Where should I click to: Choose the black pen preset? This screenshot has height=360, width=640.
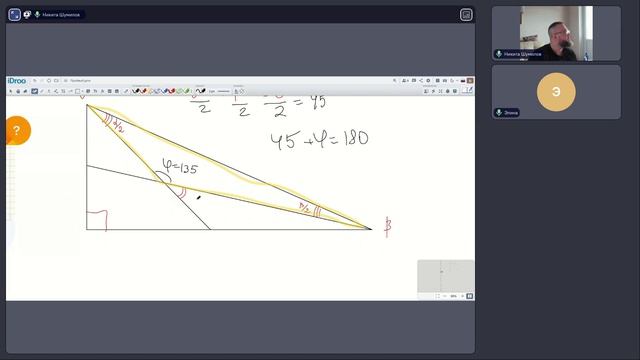coord(136,91)
